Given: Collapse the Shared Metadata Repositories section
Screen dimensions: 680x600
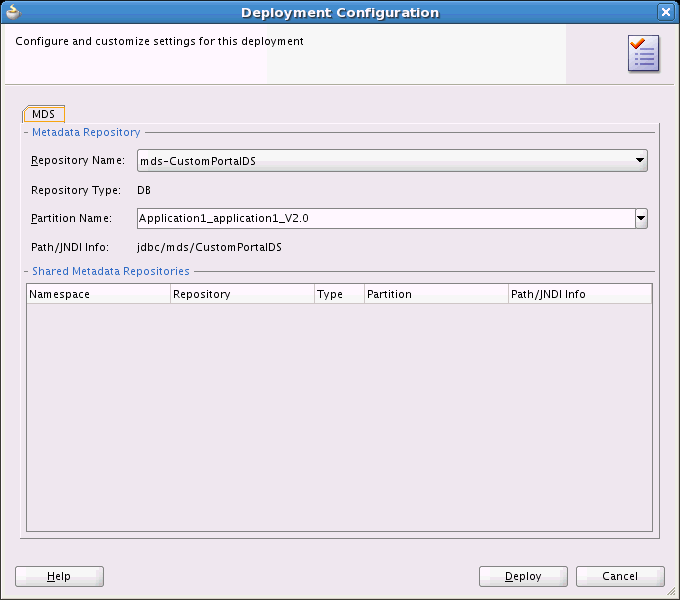Looking at the screenshot, I should click(x=26, y=271).
